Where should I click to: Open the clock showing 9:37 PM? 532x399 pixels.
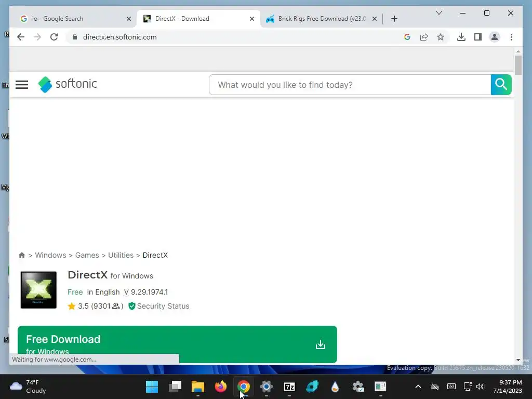pyautogui.click(x=508, y=387)
